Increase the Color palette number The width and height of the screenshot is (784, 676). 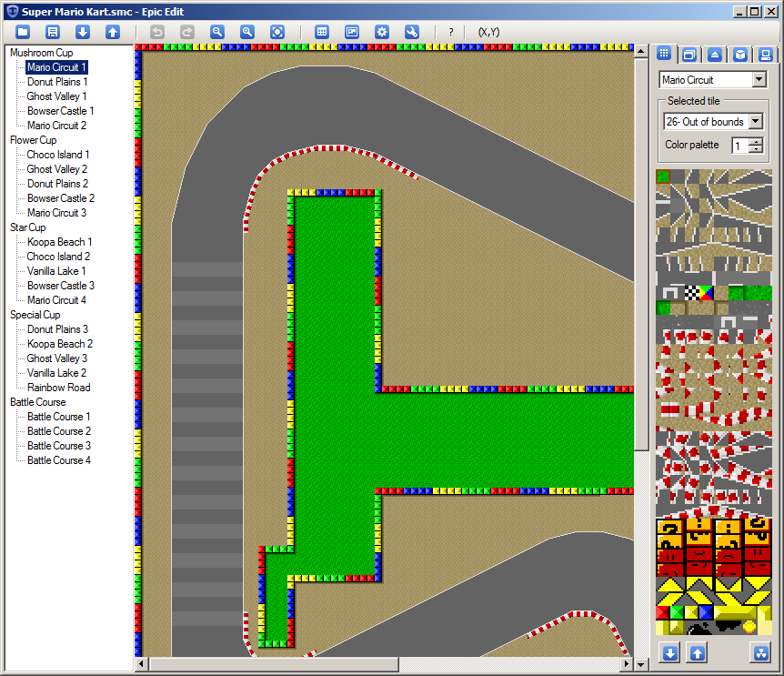tap(755, 142)
